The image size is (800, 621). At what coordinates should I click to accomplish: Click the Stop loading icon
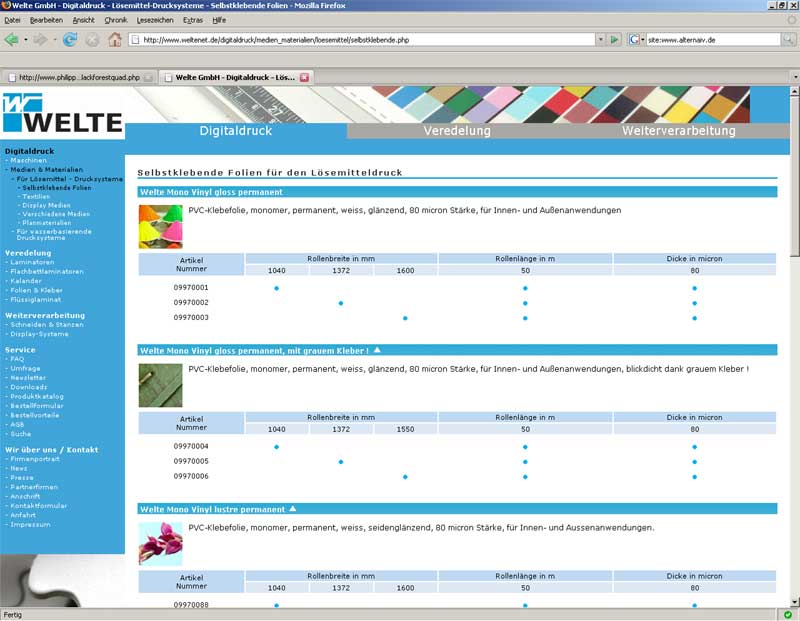[x=92, y=40]
